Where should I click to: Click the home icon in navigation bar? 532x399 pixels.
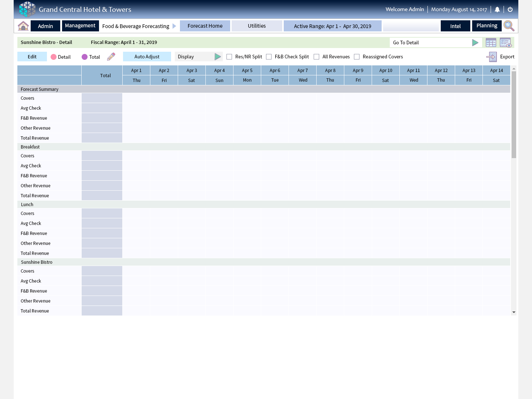tap(23, 26)
